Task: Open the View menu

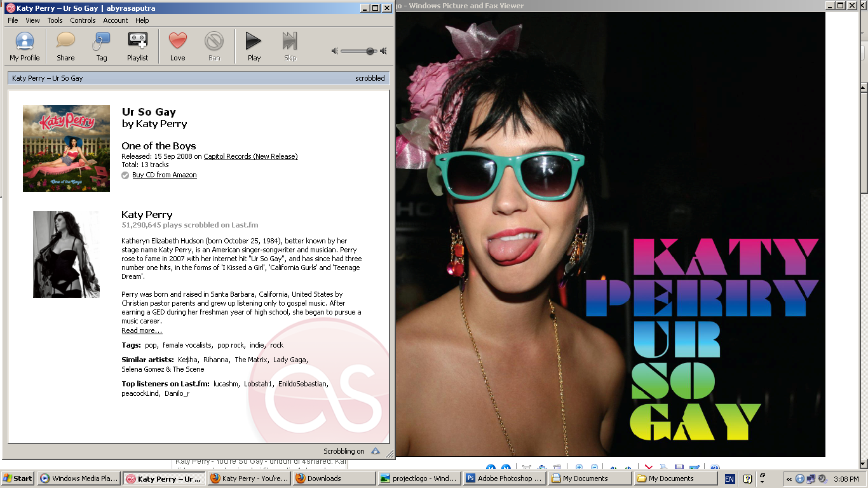Action: tap(32, 20)
